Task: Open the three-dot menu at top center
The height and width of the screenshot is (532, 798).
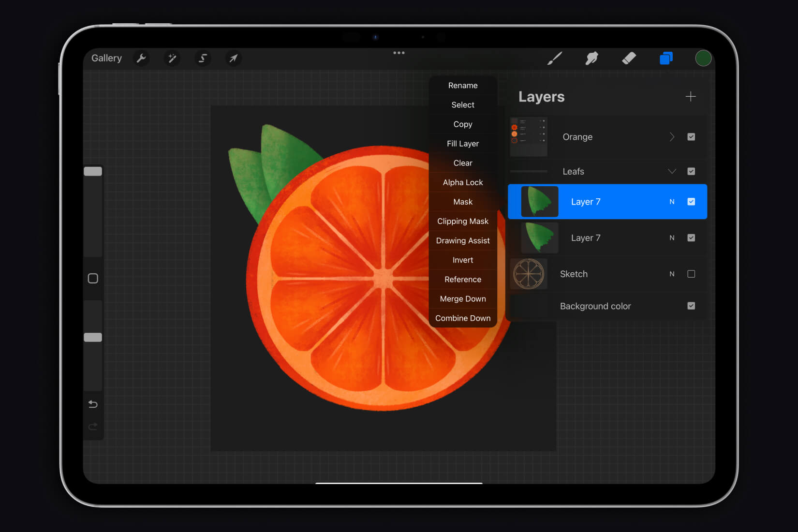Action: 399,53
